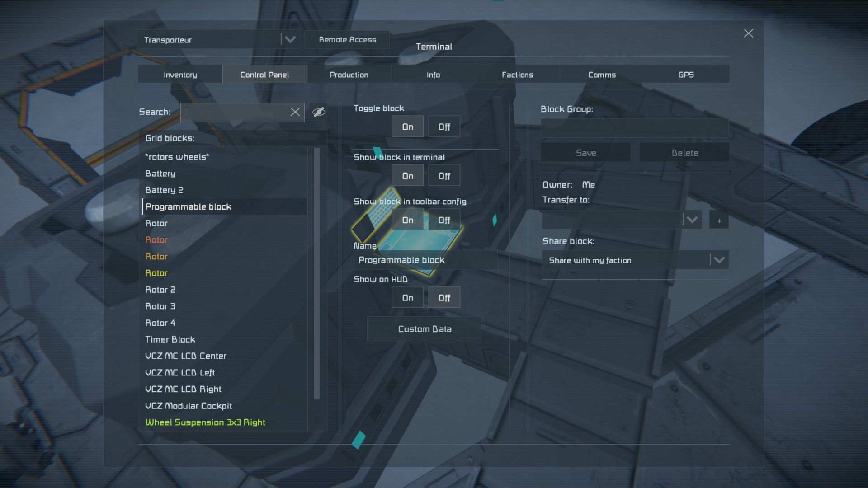
Task: Click the Terminal header icon area
Action: point(434,47)
